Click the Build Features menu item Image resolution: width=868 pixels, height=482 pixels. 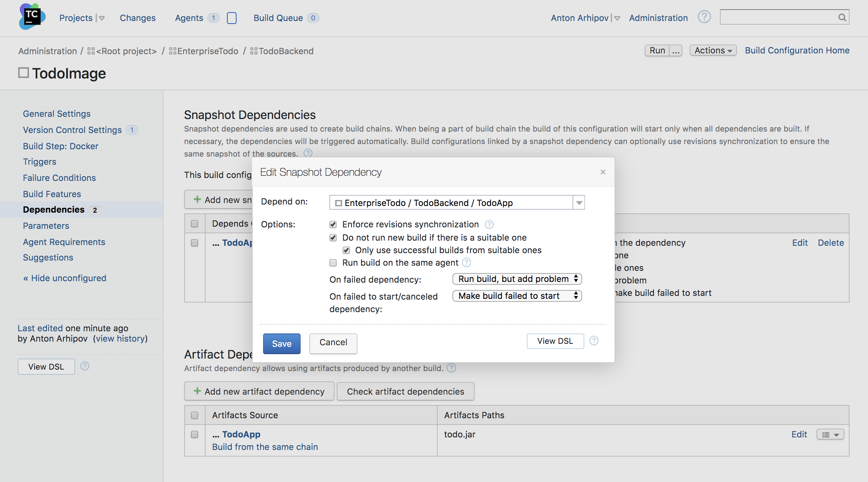(x=51, y=193)
